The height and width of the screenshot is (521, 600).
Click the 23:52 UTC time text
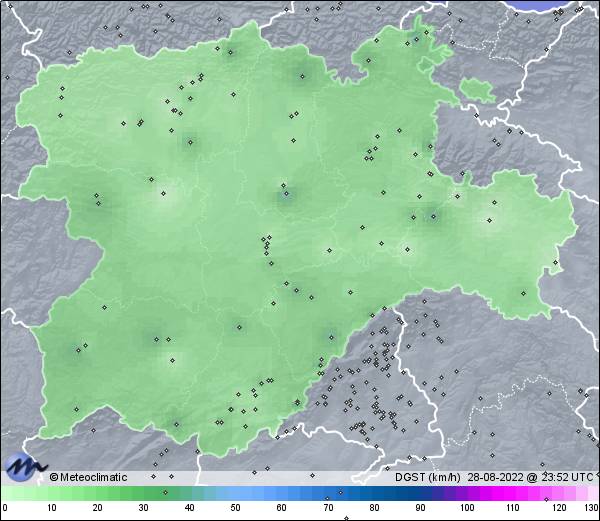pos(565,477)
